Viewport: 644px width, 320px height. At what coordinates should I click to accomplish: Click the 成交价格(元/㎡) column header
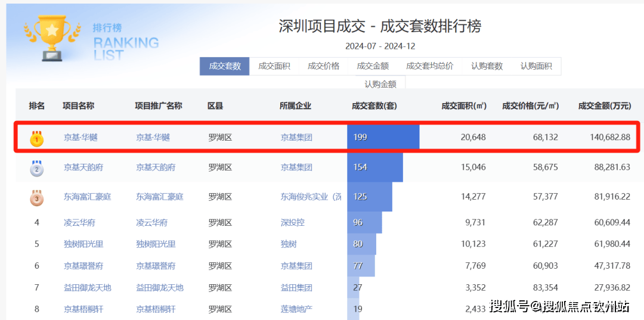(530, 106)
